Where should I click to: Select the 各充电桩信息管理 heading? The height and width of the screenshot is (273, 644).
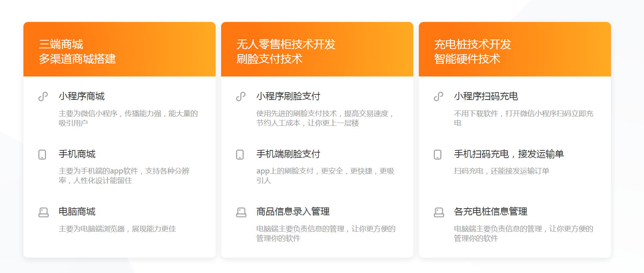coord(491,212)
